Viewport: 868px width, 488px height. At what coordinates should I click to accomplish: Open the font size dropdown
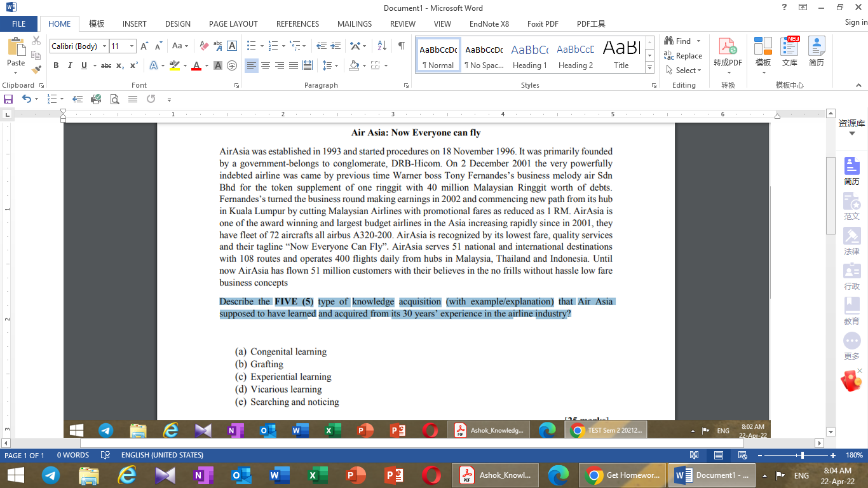point(131,46)
